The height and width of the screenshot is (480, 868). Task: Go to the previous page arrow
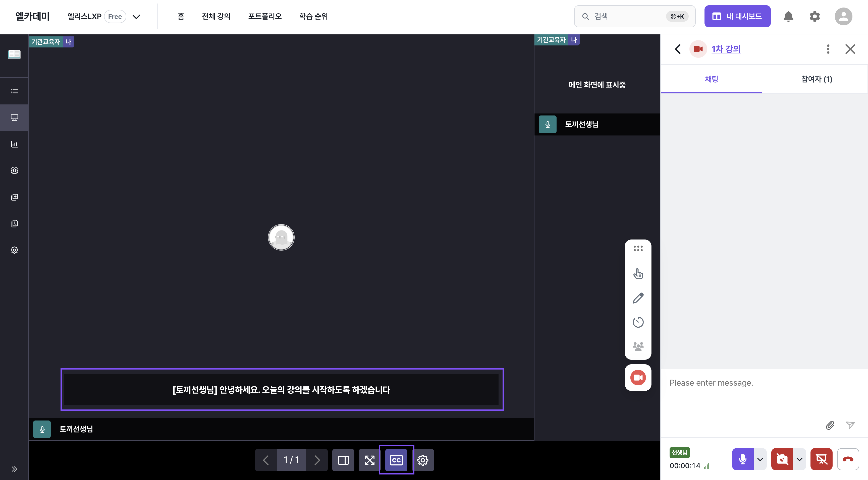point(266,460)
